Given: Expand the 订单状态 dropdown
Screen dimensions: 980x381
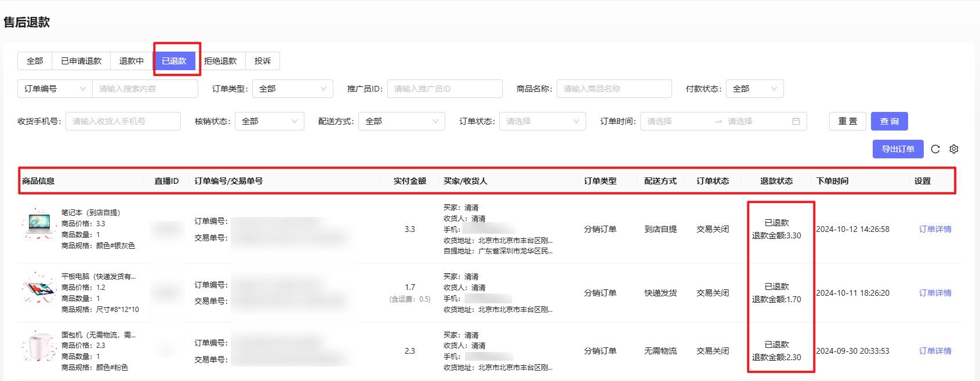Looking at the screenshot, I should 542,121.
